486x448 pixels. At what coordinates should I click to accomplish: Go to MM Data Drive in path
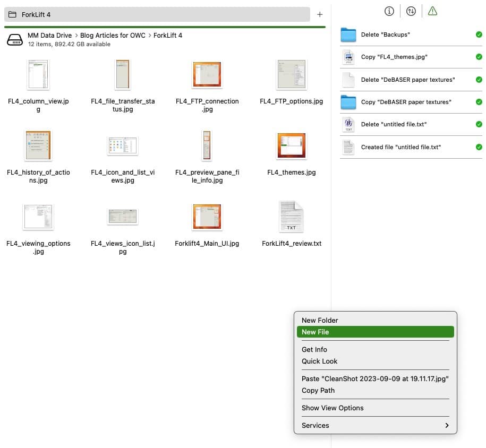pos(50,36)
